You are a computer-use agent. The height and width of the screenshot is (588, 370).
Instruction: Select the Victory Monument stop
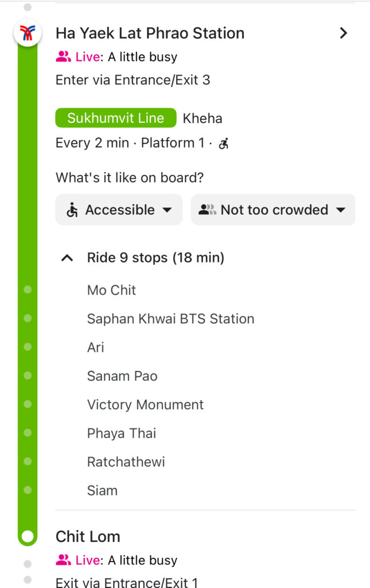(x=145, y=405)
